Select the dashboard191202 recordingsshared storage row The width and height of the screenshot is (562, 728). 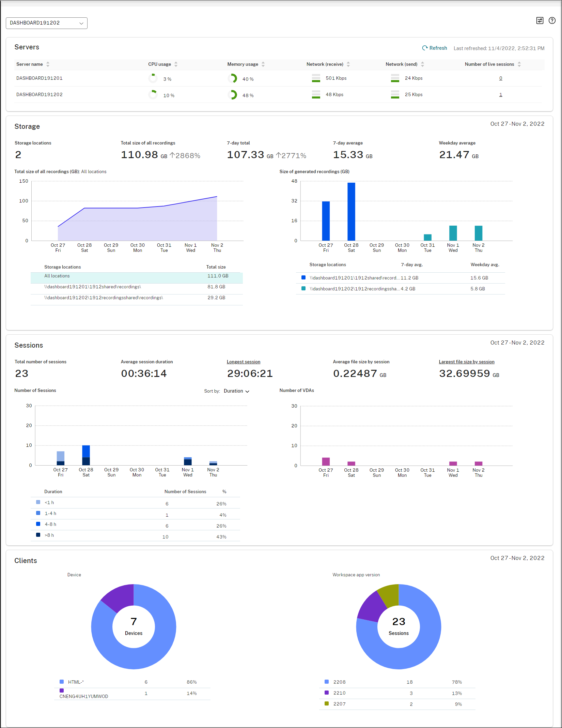[x=136, y=298]
